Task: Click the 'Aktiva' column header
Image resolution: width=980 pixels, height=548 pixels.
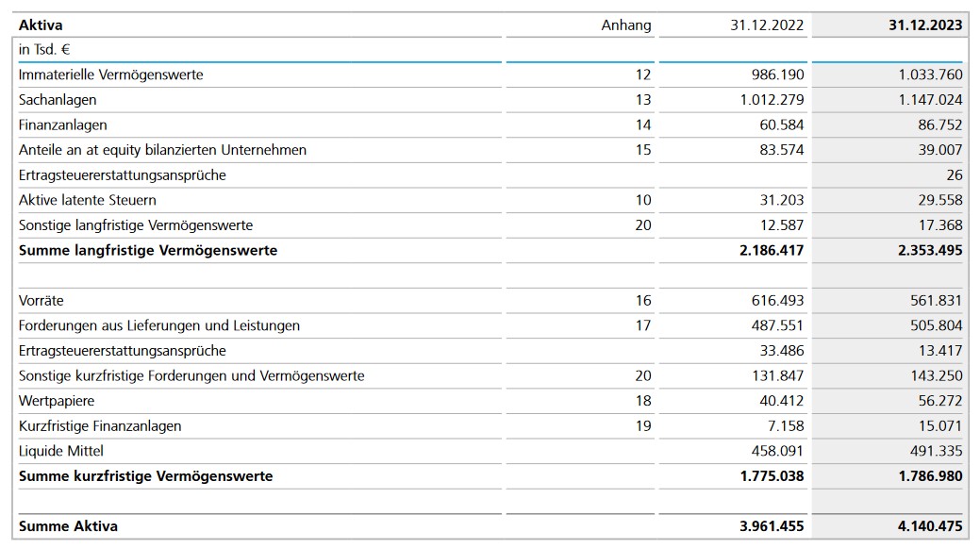Action: 41,25
